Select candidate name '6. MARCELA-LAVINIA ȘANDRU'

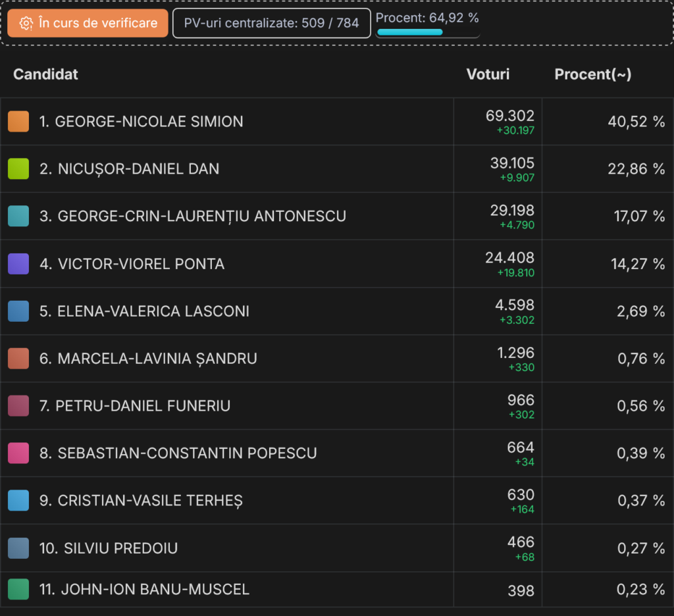(148, 359)
